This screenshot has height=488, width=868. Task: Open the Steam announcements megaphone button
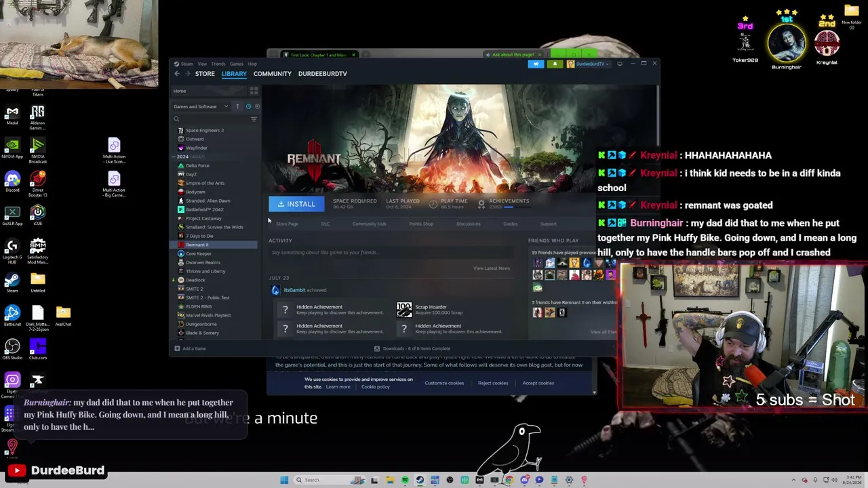(536, 64)
